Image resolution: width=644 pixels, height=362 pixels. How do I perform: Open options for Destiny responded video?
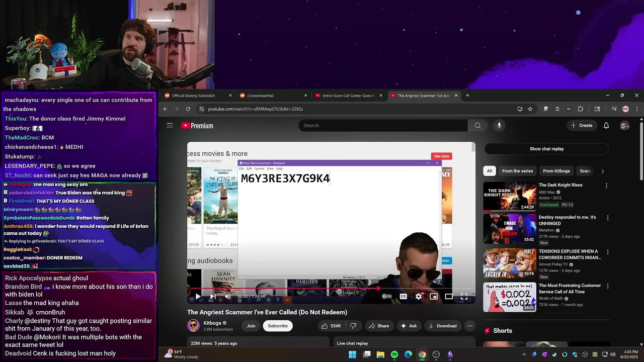click(608, 218)
